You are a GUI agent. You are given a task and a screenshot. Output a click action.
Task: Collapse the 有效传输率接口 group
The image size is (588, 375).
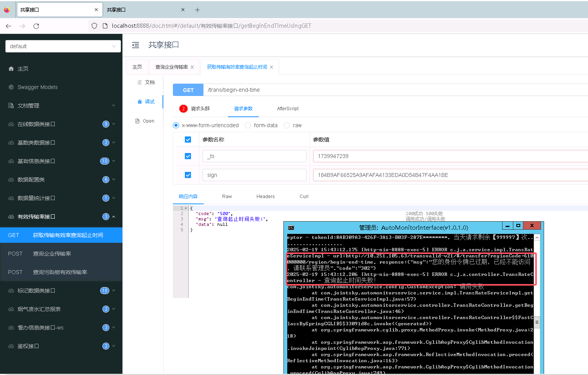pos(114,217)
